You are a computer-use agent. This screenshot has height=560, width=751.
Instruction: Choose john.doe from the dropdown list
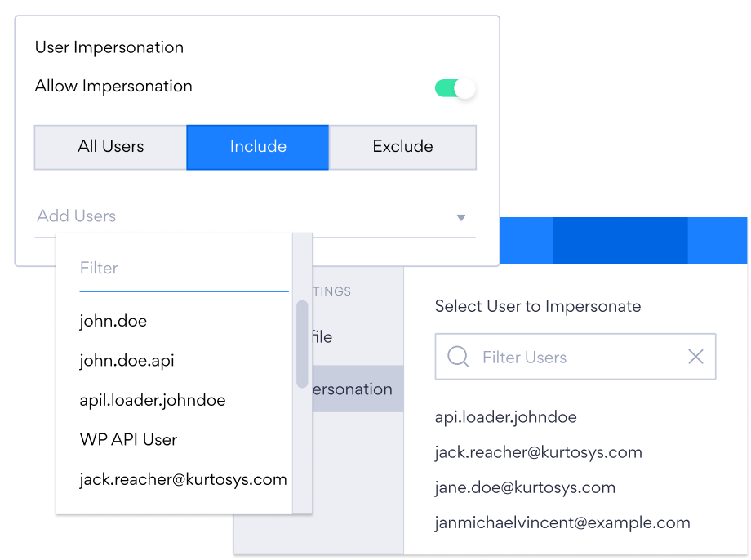[113, 321]
